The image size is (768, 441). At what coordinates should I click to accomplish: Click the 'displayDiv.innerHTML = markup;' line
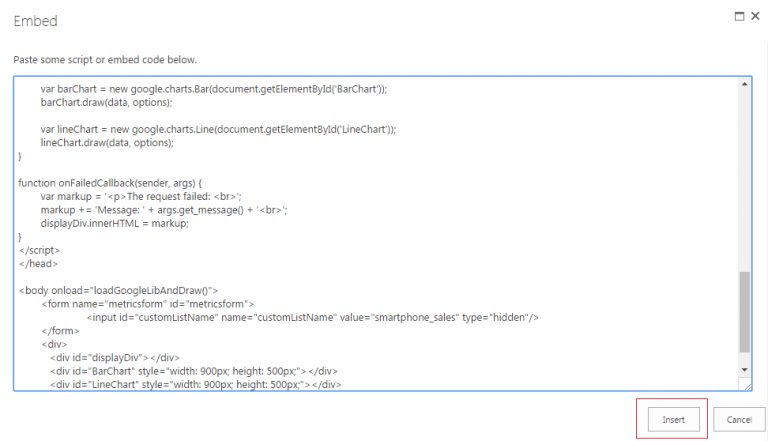pyautogui.click(x=115, y=223)
